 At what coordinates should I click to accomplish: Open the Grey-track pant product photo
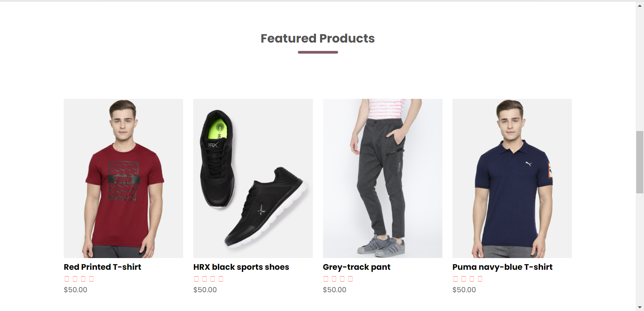pos(382,178)
